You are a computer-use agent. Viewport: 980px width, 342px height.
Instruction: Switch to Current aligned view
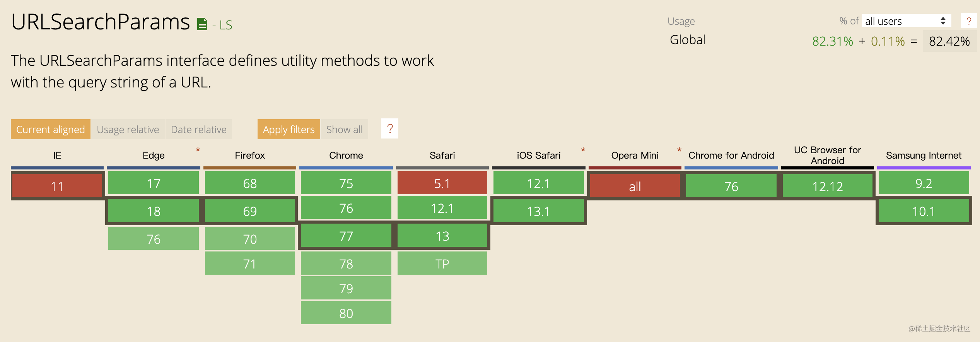[x=51, y=129]
